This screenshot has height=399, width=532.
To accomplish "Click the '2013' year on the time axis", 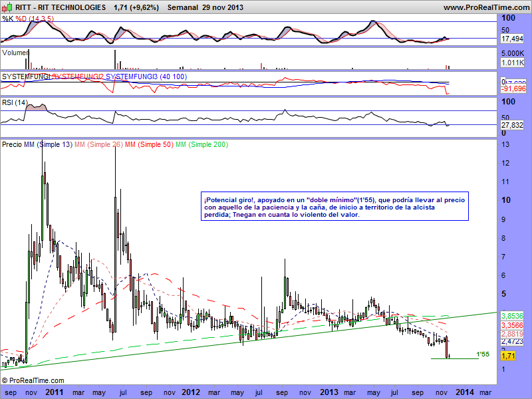I will click(329, 392).
